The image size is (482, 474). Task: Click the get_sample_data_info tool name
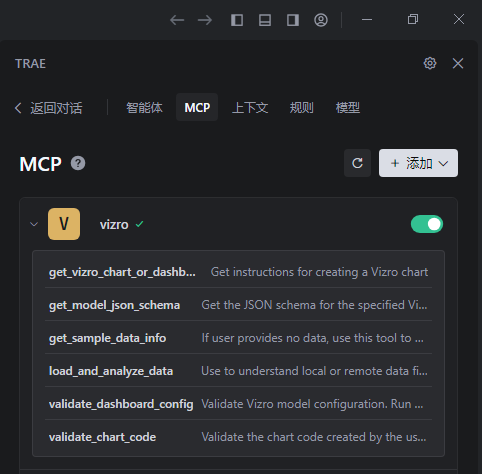[107, 338]
